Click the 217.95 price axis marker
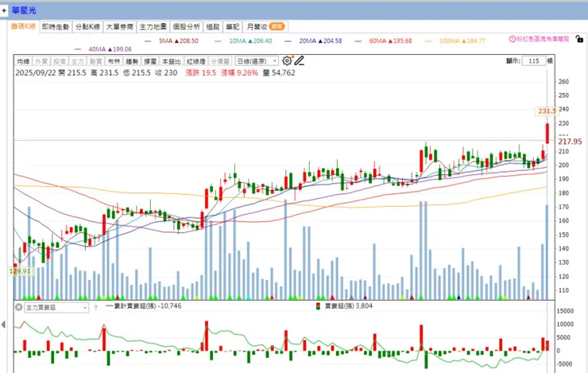Viewport: 588px width, 373px height. coord(570,142)
